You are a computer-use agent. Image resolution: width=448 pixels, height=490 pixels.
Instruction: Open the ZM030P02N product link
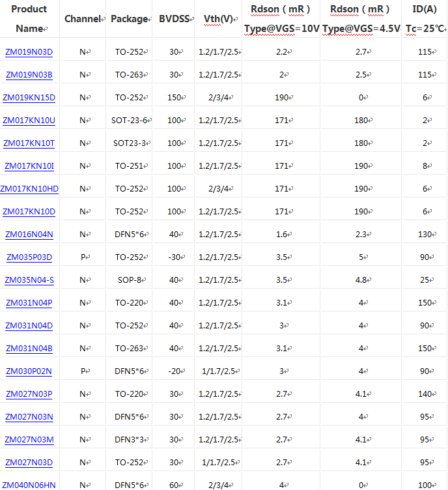[29, 371]
